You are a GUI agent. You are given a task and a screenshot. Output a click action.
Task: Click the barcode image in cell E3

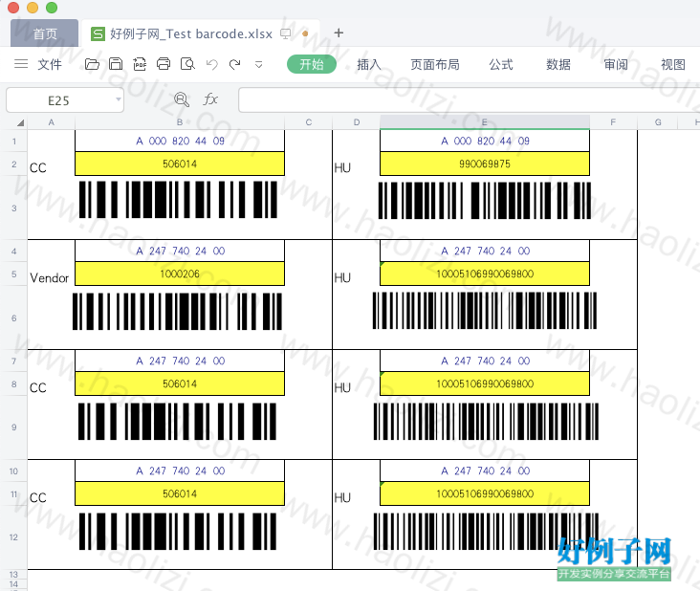coord(485,201)
